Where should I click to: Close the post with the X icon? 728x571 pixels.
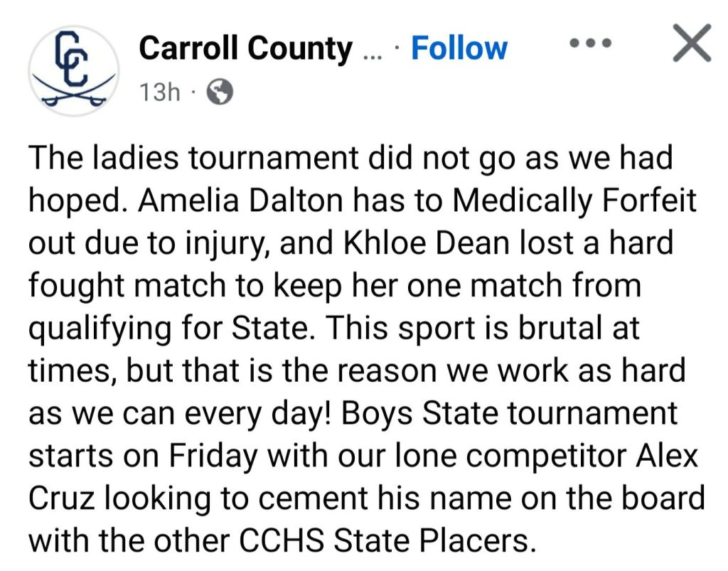pyautogui.click(x=692, y=43)
